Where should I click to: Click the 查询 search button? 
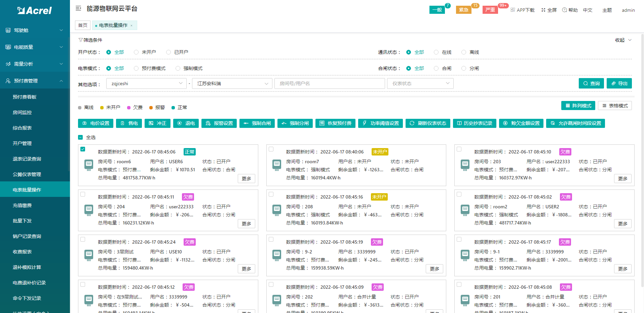(x=591, y=83)
